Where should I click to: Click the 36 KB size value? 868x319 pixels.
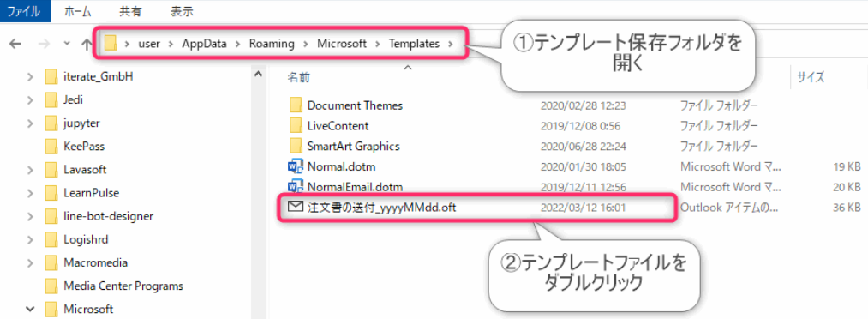click(847, 208)
